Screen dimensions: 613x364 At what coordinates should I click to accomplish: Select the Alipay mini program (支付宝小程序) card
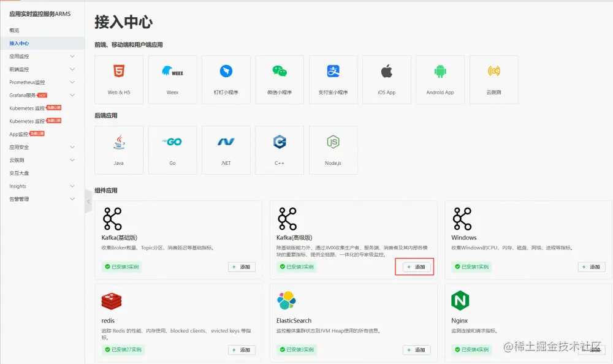[333, 80]
